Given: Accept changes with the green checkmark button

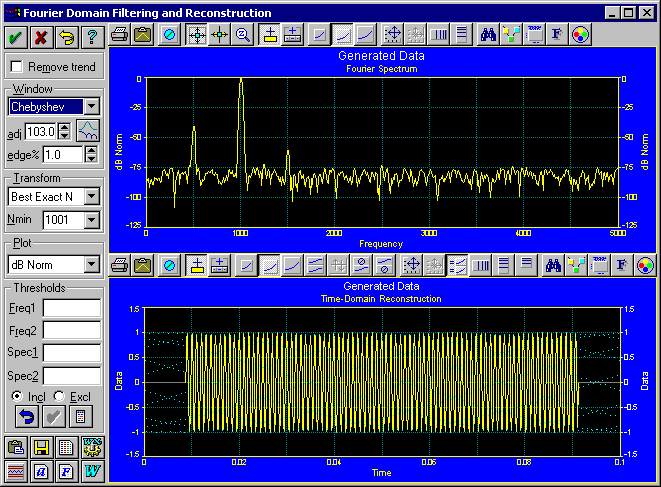Looking at the screenshot, I should [16, 37].
